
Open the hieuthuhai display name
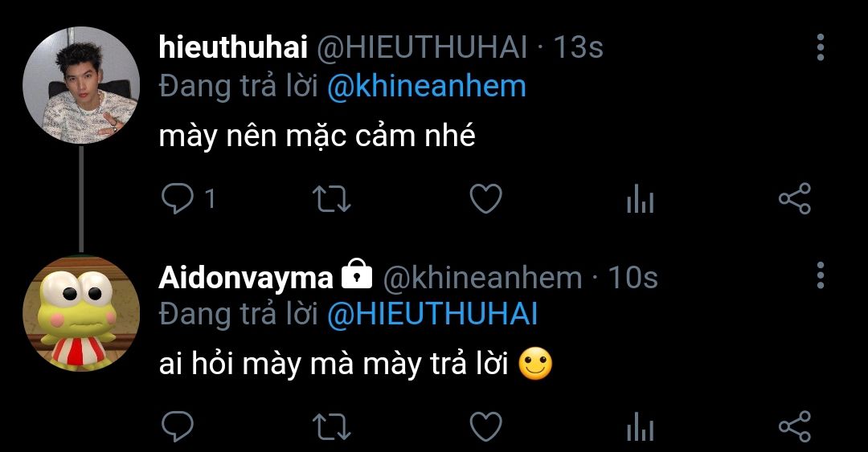(x=233, y=48)
